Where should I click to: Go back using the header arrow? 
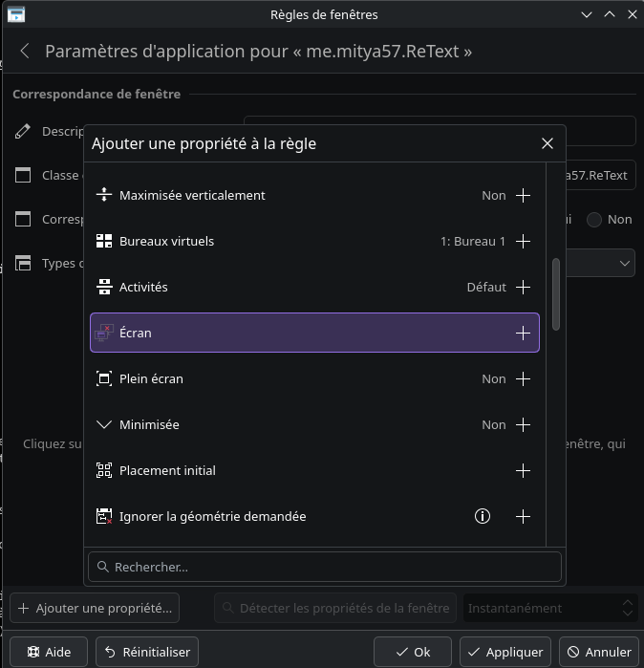click(25, 52)
